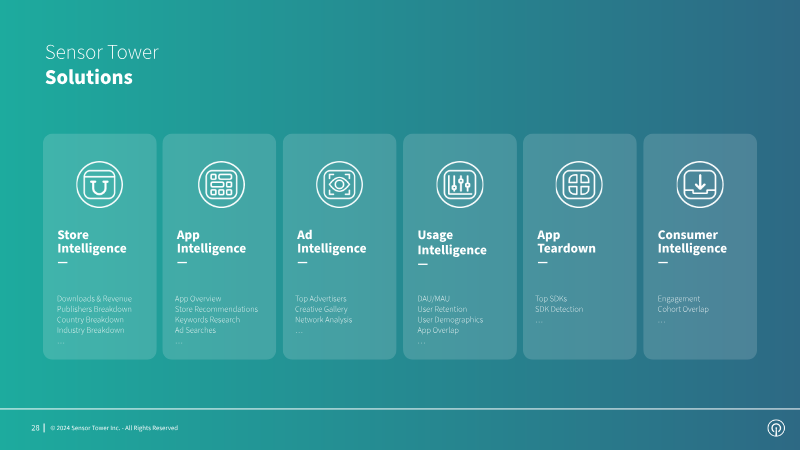Click the App Overview text

(198, 298)
